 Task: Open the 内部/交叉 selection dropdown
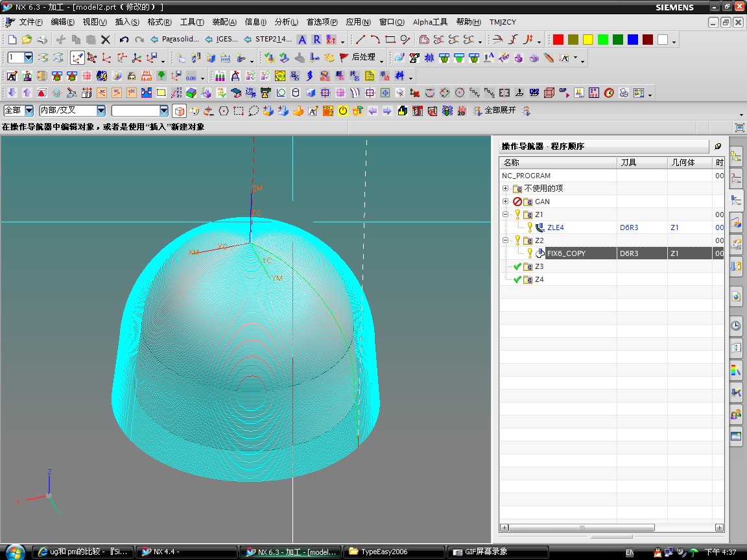click(x=101, y=111)
